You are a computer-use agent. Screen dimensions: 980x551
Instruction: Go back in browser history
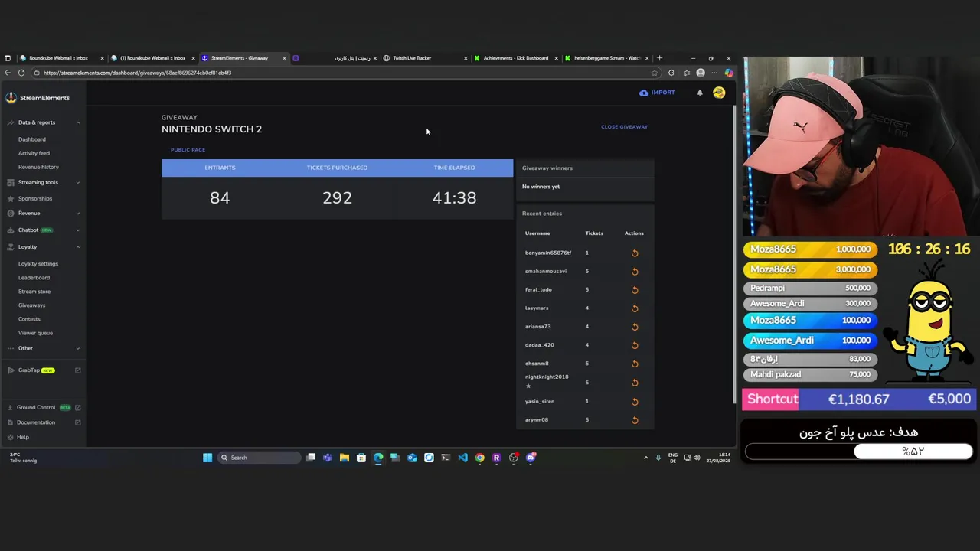(8, 73)
